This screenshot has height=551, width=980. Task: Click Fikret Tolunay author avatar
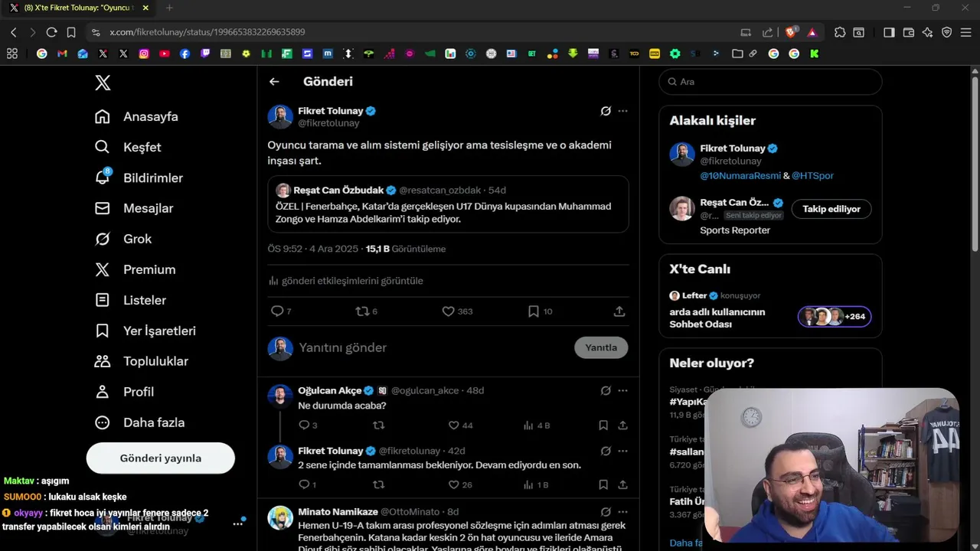[x=280, y=117]
